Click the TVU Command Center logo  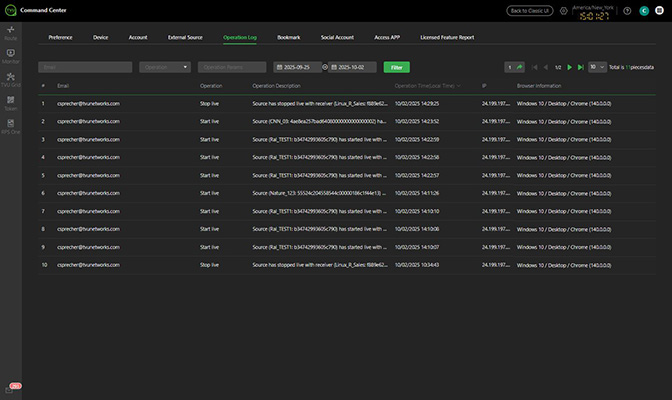(x=10, y=10)
